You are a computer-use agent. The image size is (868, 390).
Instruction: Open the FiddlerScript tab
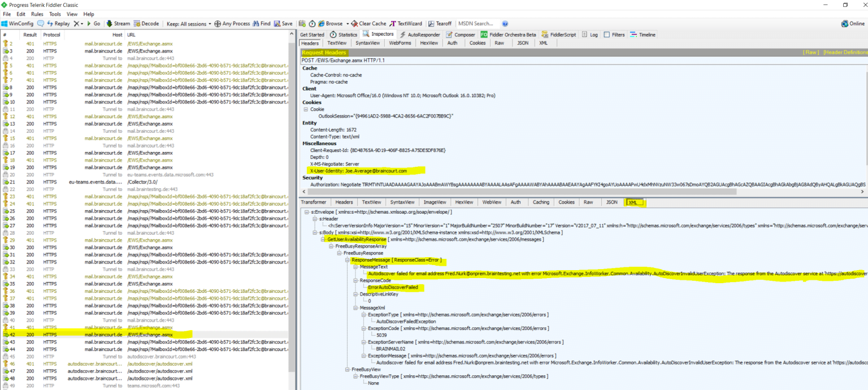click(x=559, y=34)
